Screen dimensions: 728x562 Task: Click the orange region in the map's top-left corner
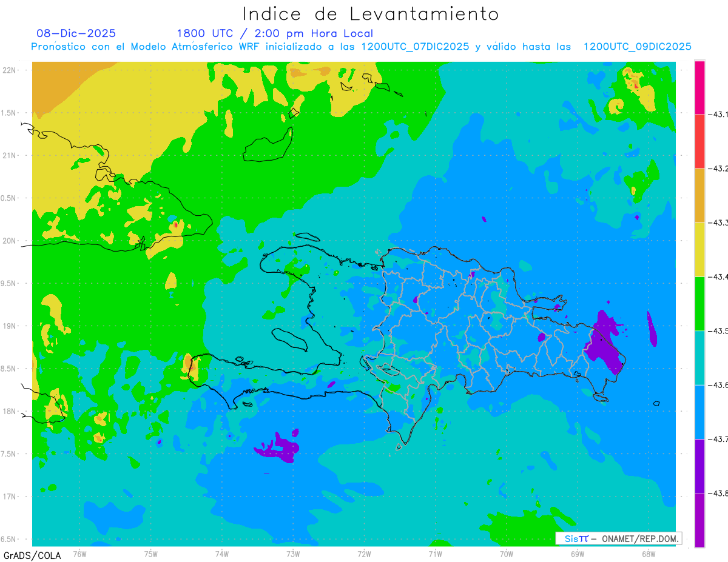tap(64, 85)
